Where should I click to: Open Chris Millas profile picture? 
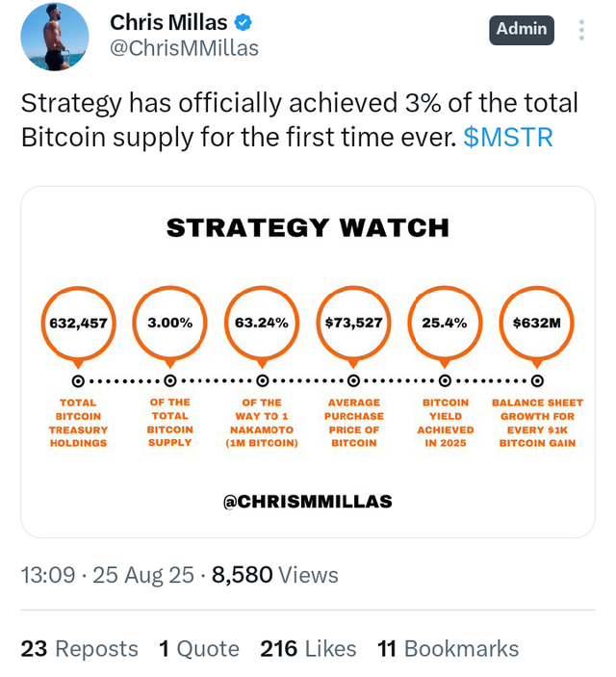(55, 37)
